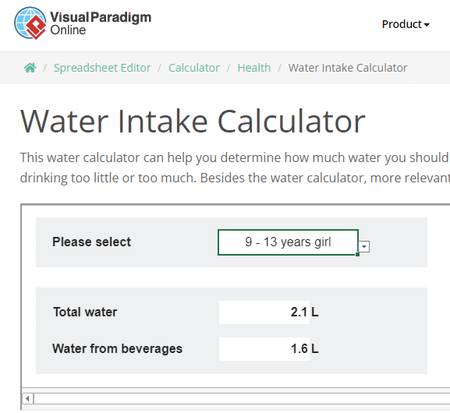Select the 'Water from beverages' label cell
Image resolution: width=450 pixels, height=413 pixels.
pos(117,349)
